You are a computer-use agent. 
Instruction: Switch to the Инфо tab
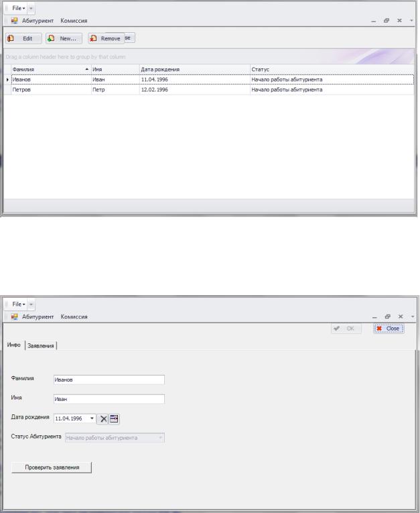click(14, 345)
